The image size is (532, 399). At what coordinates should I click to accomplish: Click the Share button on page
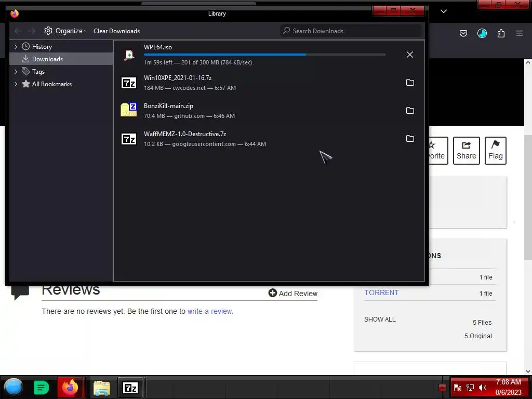point(466,151)
